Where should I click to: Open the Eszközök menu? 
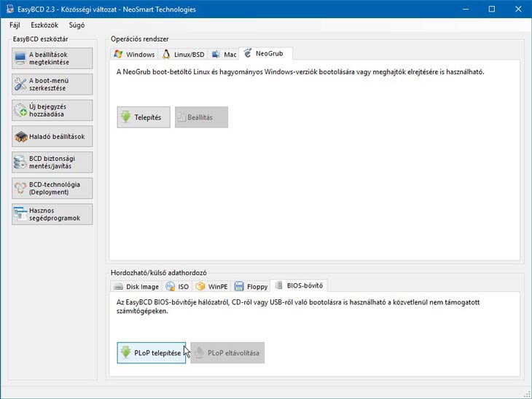click(x=44, y=25)
